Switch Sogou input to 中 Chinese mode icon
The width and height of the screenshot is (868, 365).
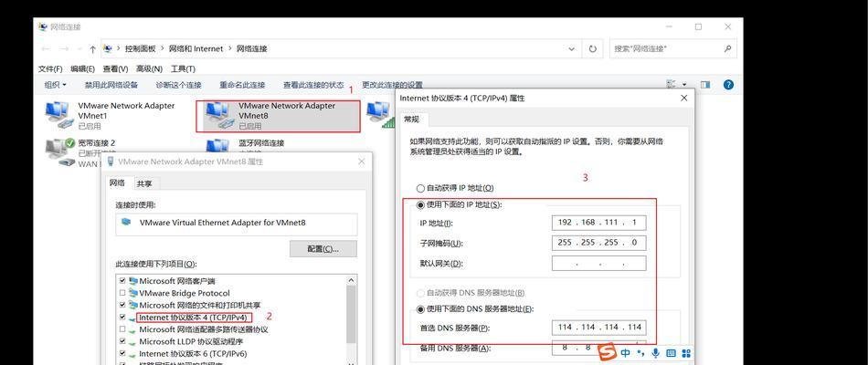pos(626,353)
